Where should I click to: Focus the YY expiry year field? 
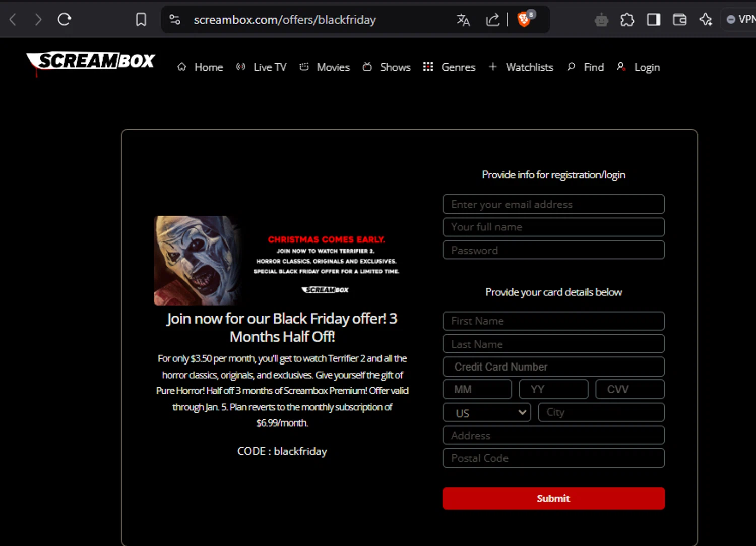tap(553, 389)
